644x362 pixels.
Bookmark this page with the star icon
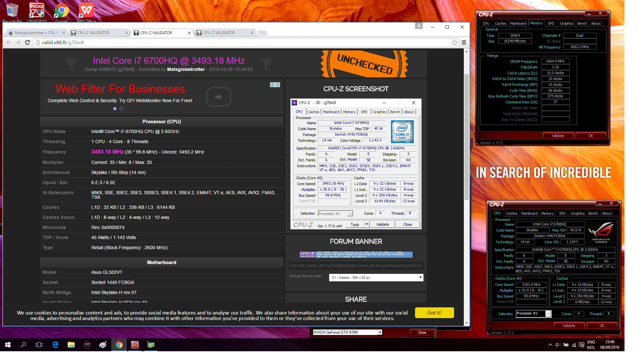point(454,42)
